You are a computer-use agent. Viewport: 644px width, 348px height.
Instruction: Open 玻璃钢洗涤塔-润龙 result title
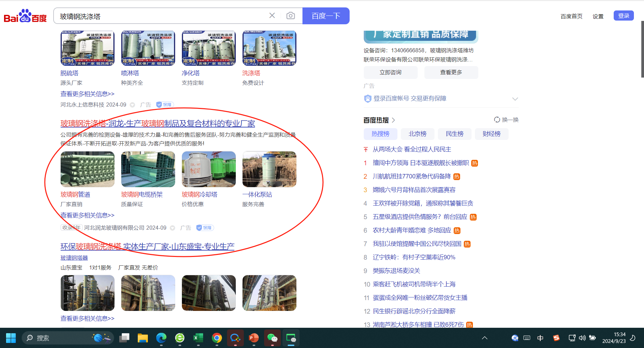click(x=158, y=123)
